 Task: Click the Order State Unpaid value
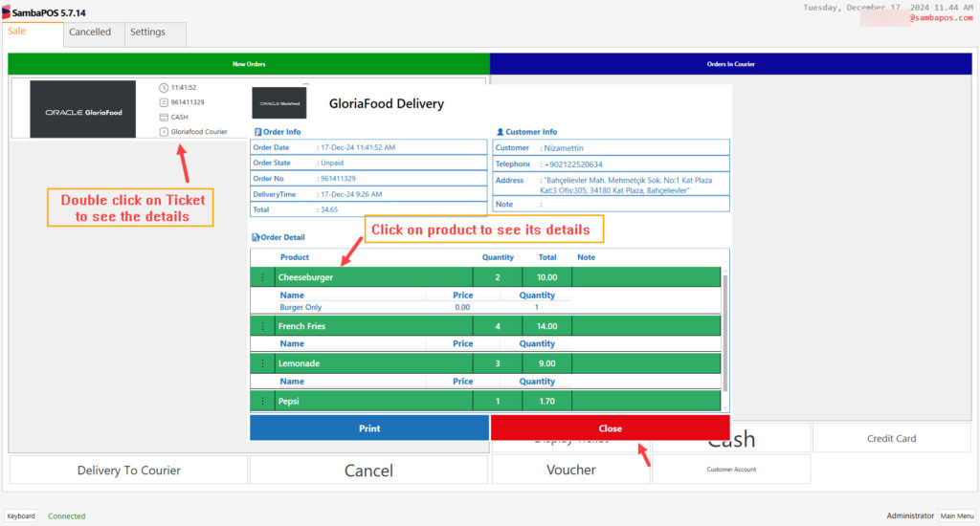point(332,163)
